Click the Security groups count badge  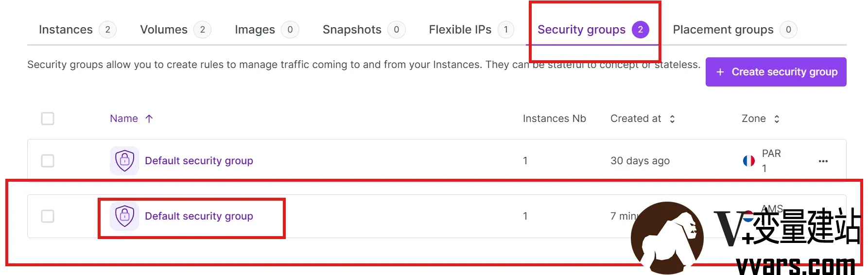pos(641,30)
